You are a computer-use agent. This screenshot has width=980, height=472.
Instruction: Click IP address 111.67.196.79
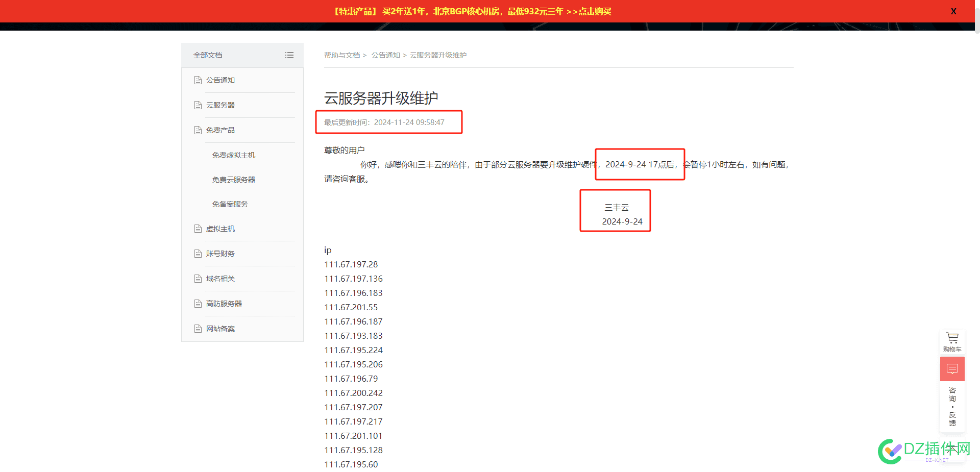coord(351,379)
